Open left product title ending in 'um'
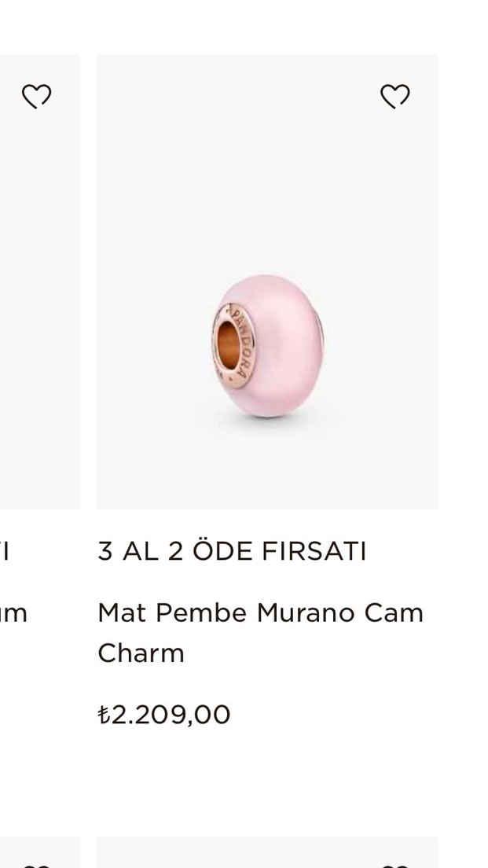The image size is (488, 868). [x=13, y=614]
